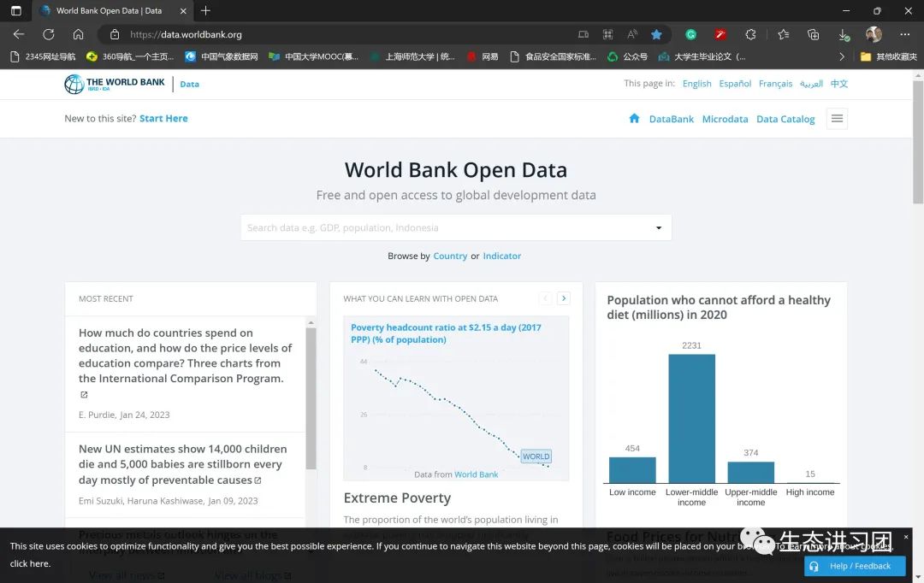
Task: Browse data by Country
Action: click(x=450, y=256)
